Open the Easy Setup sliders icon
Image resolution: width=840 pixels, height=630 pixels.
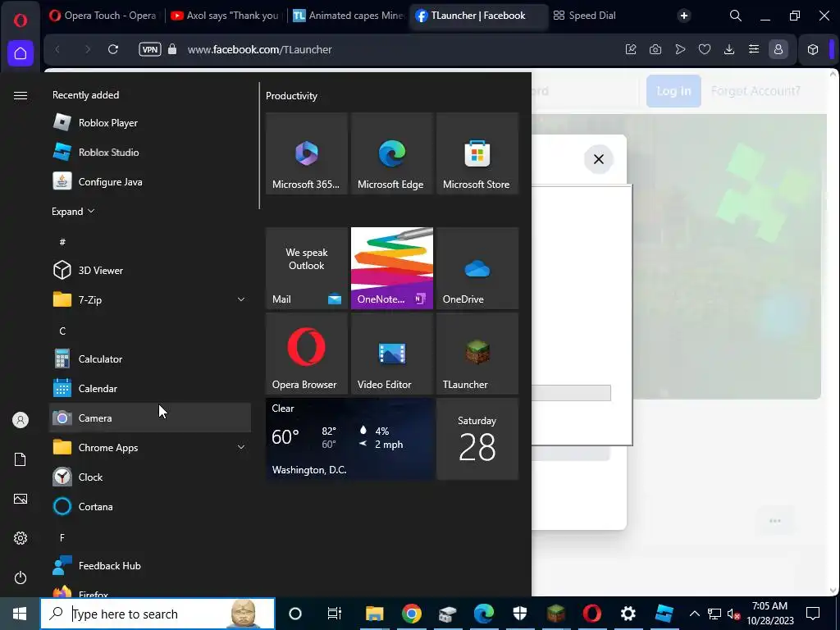[754, 49]
